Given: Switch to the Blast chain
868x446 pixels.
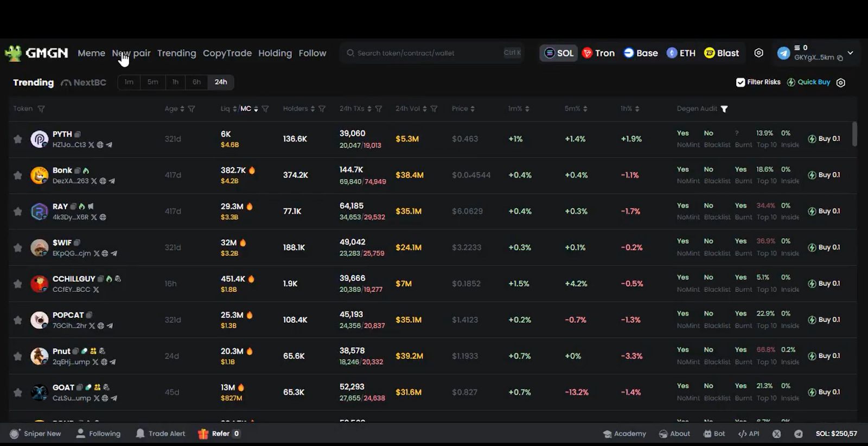Looking at the screenshot, I should pyautogui.click(x=722, y=53).
